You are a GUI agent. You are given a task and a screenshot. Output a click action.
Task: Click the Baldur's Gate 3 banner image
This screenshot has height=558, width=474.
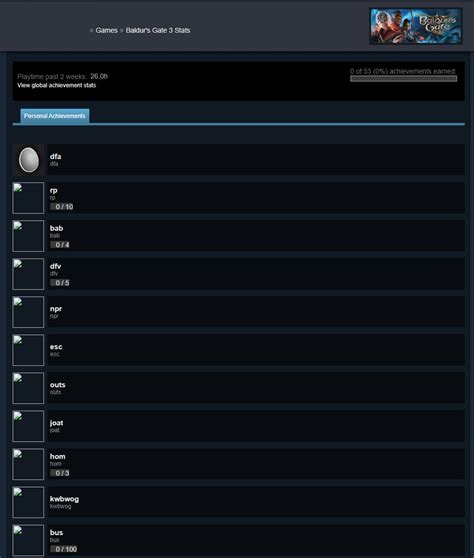(x=416, y=26)
